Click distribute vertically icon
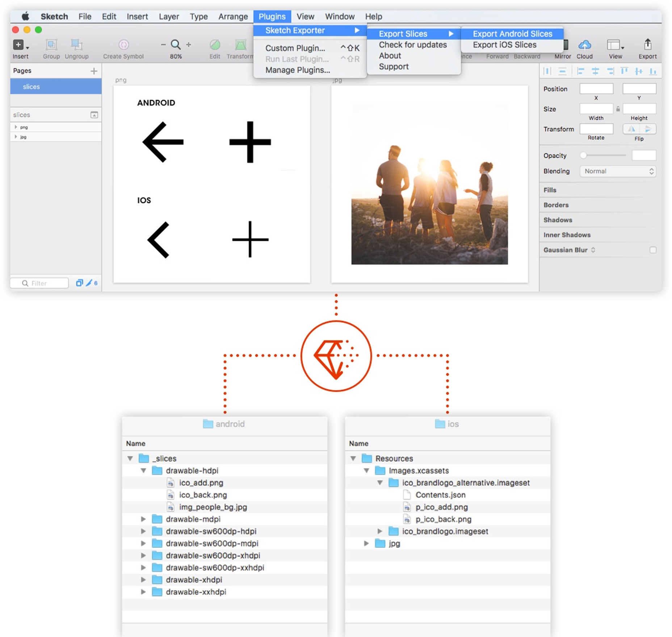 562,71
